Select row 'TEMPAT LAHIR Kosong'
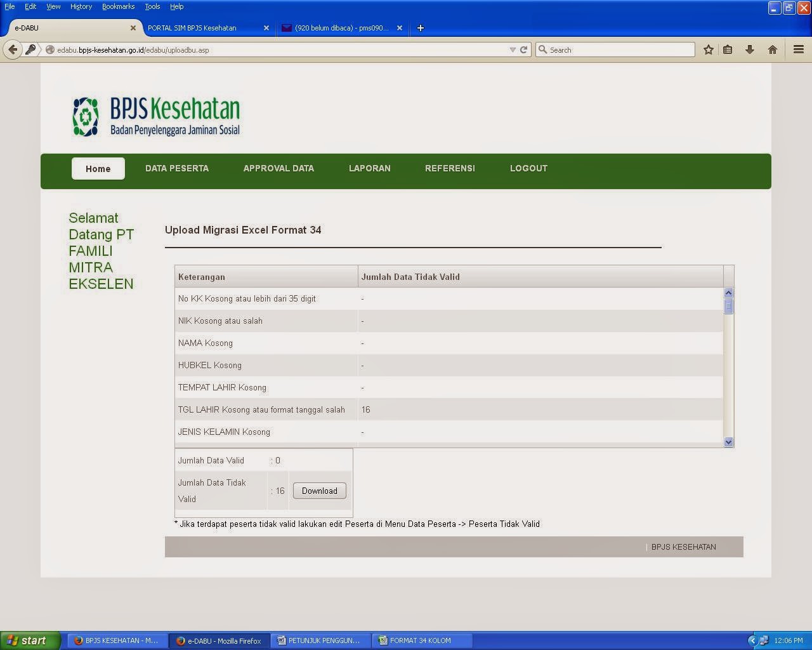Viewport: 812px width, 650px height. pyautogui.click(x=449, y=387)
